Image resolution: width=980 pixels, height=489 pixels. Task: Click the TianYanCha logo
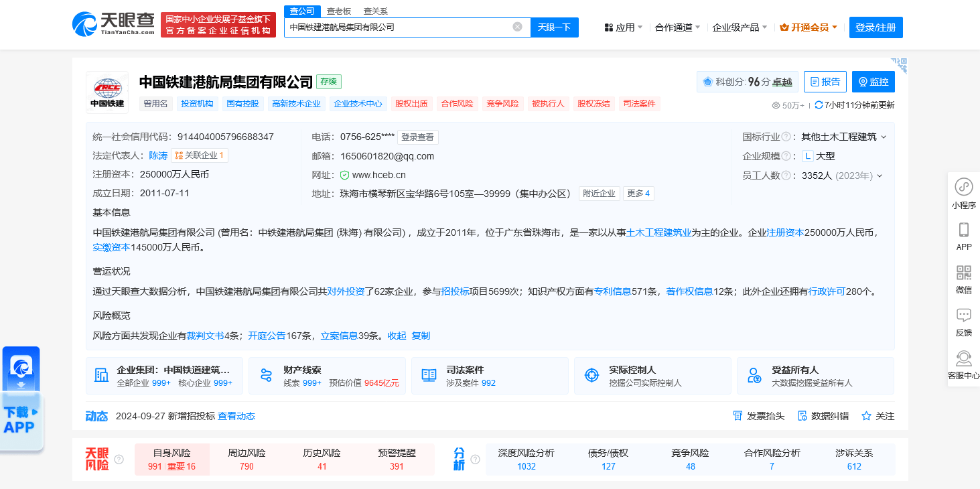pyautogui.click(x=113, y=25)
